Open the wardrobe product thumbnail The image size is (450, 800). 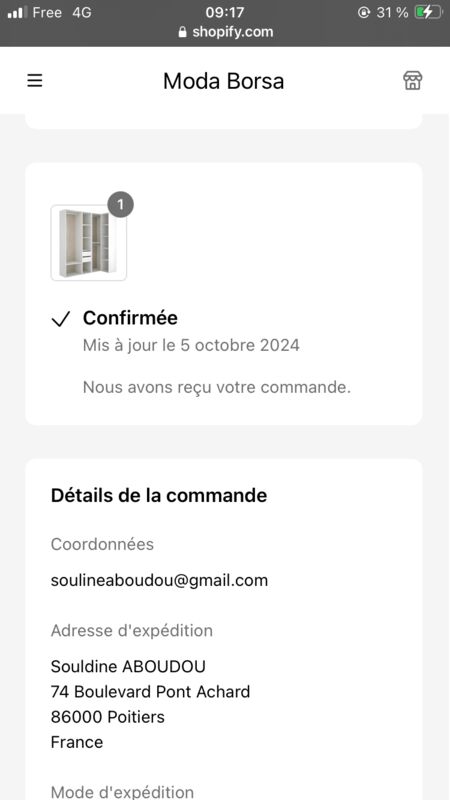point(88,243)
